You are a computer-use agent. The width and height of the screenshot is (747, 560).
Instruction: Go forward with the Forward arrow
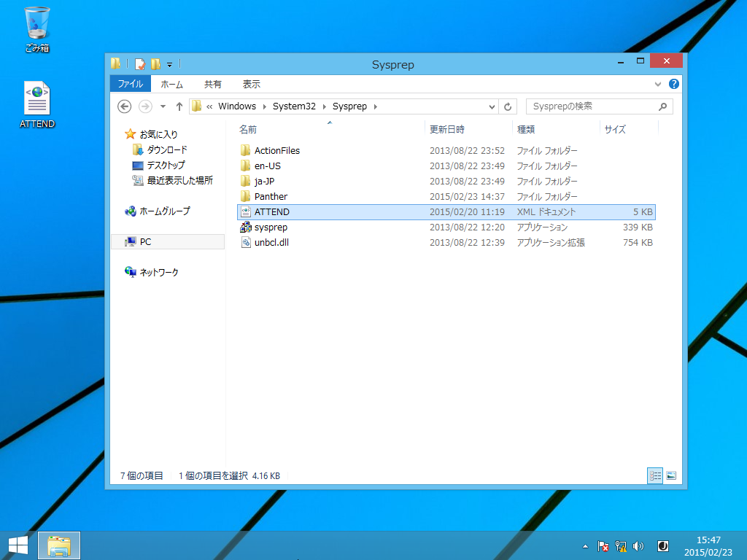click(x=145, y=106)
